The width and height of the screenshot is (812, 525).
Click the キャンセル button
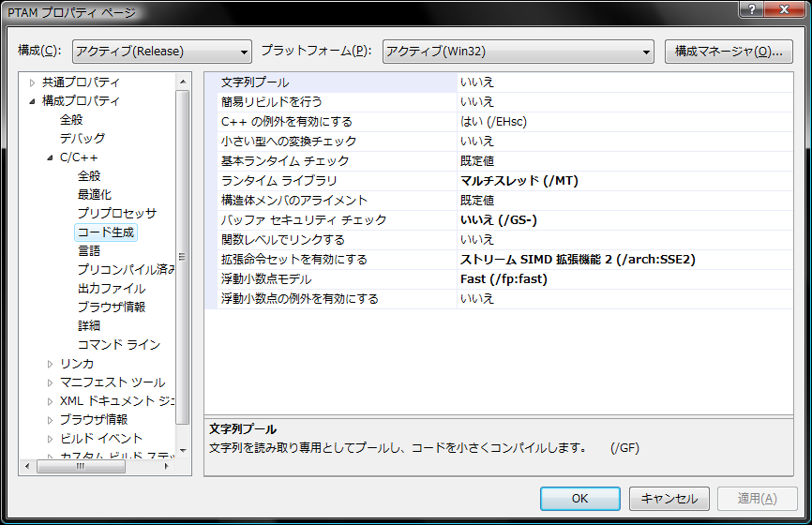(x=669, y=499)
